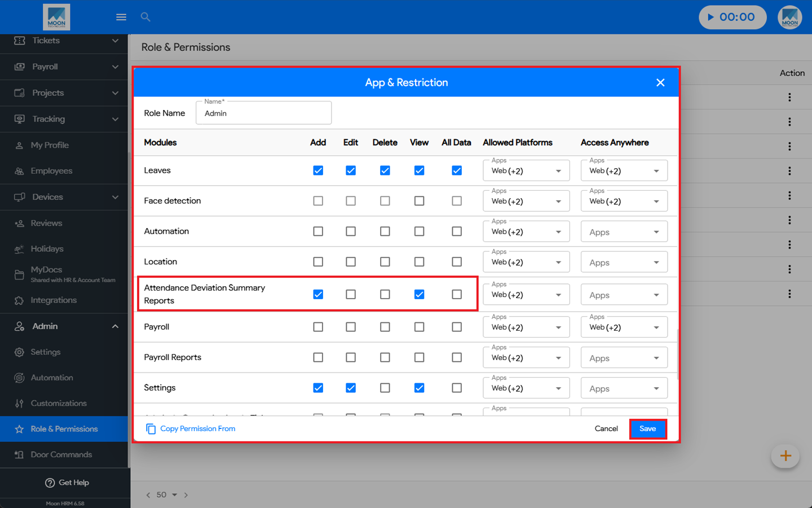The height and width of the screenshot is (508, 812).
Task: Enable Automation Edit checkbox
Action: click(351, 231)
